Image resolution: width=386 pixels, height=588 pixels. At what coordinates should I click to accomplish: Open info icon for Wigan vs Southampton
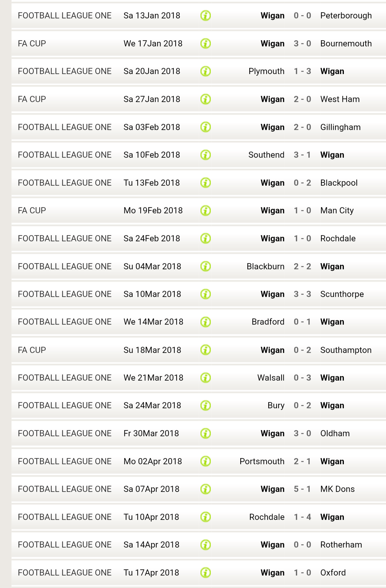pyautogui.click(x=206, y=350)
